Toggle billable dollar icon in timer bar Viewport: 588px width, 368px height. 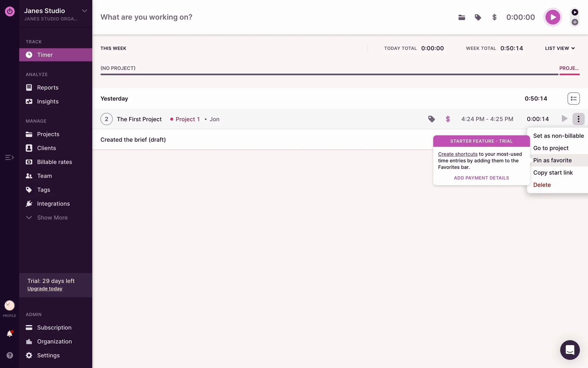tap(494, 17)
